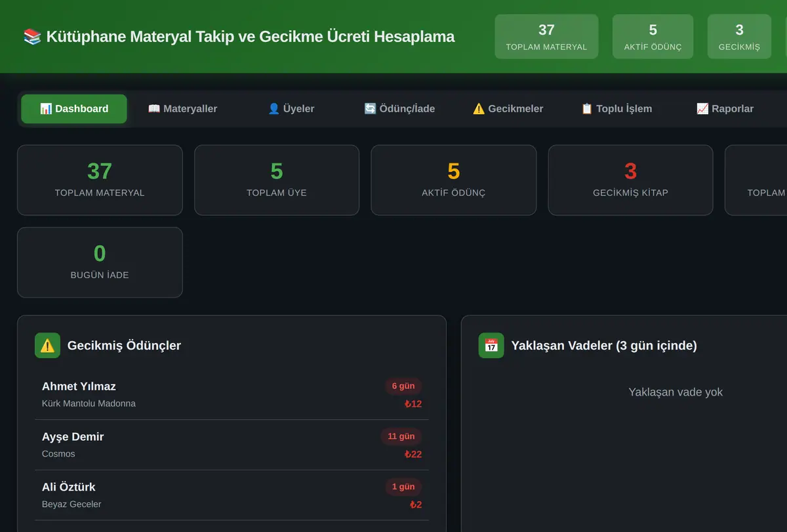Click the ₺22 late fee amount

click(x=413, y=454)
